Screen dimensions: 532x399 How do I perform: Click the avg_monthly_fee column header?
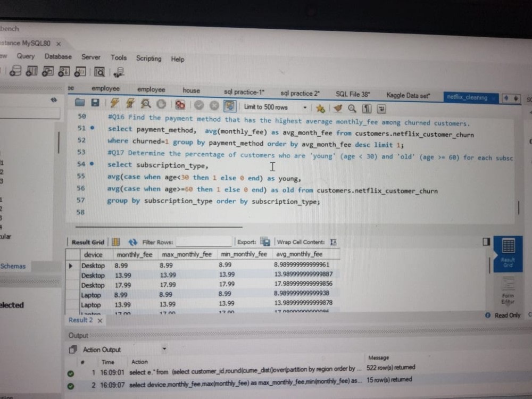click(x=299, y=254)
